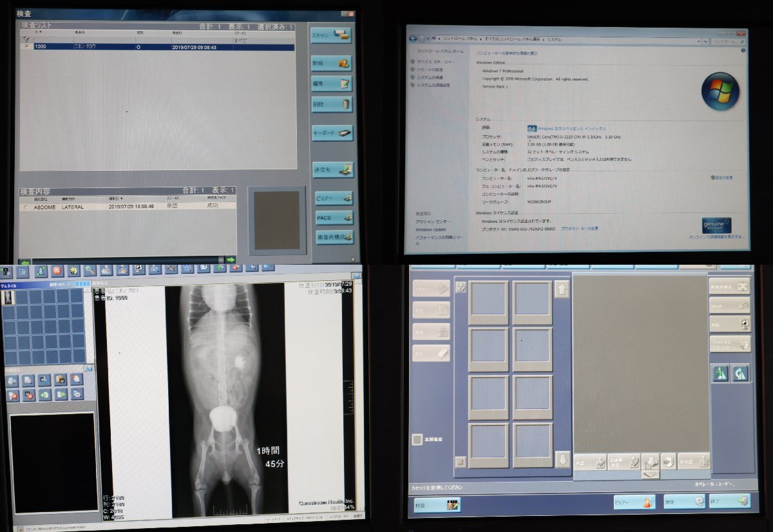Create a new exam with the 新規 button

(x=332, y=64)
